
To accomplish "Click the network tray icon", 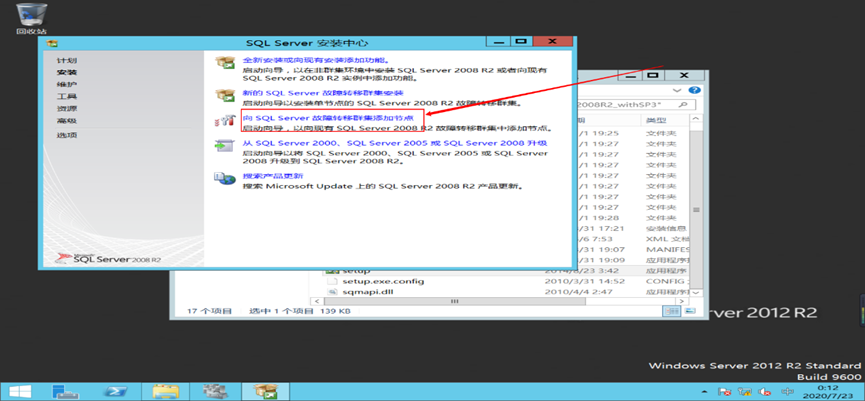I will (745, 392).
